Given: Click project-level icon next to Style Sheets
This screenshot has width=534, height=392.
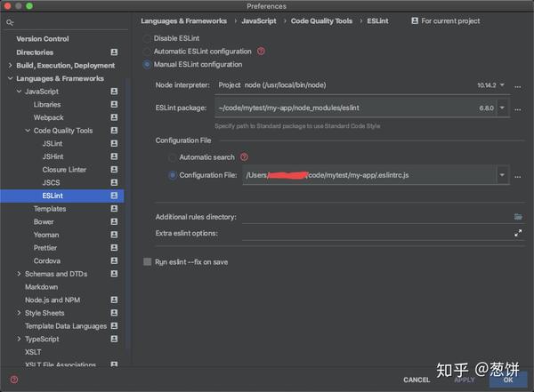Looking at the screenshot, I should pos(114,313).
